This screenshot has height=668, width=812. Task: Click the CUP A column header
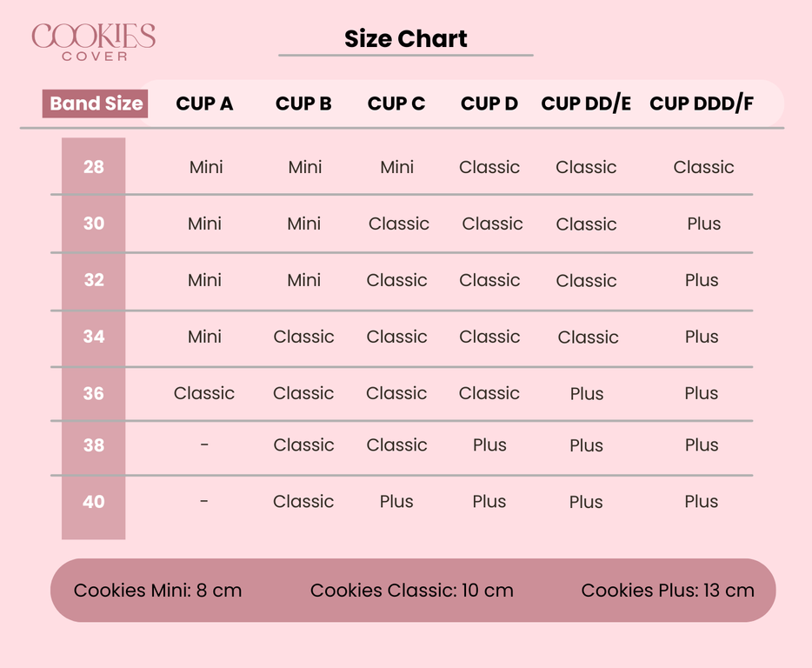point(204,104)
